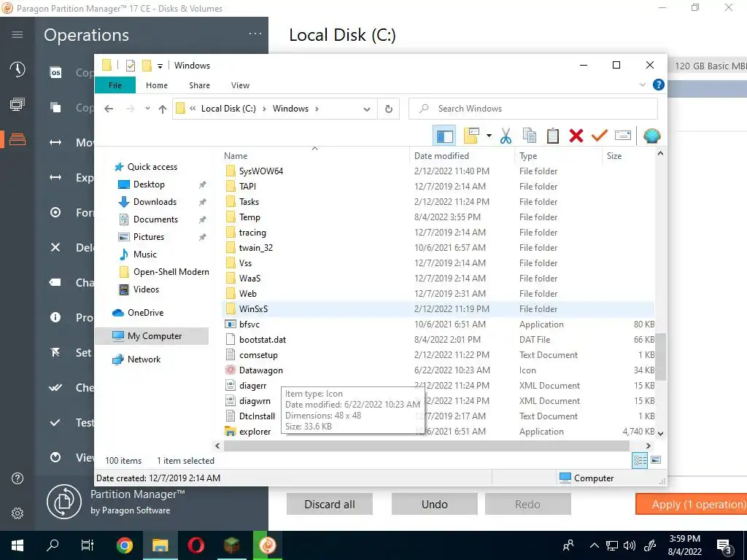The width and height of the screenshot is (747, 560).
Task: Select the explorer application file
Action: click(255, 432)
